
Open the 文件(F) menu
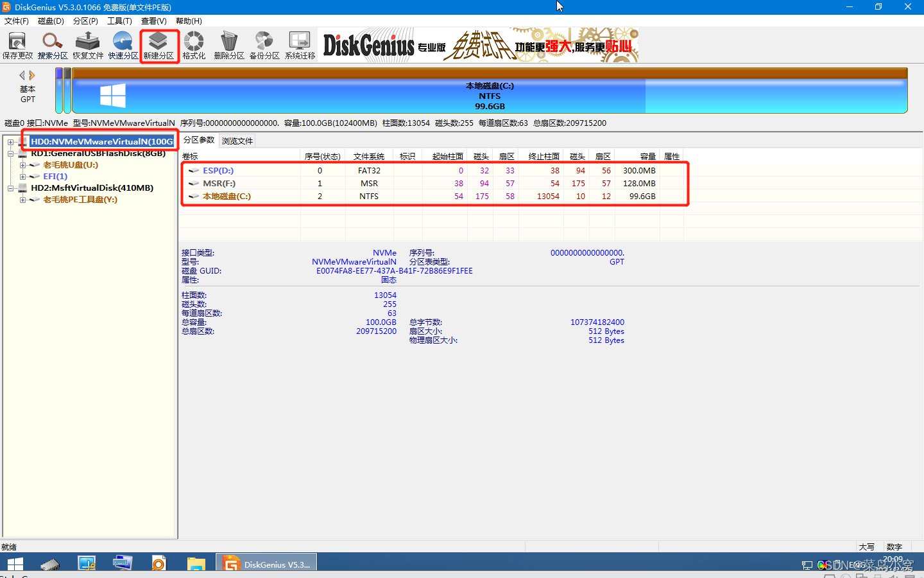click(17, 21)
